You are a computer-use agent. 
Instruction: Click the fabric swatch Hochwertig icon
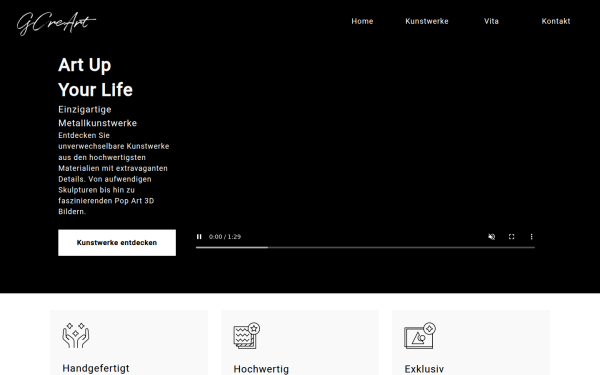[x=247, y=335]
